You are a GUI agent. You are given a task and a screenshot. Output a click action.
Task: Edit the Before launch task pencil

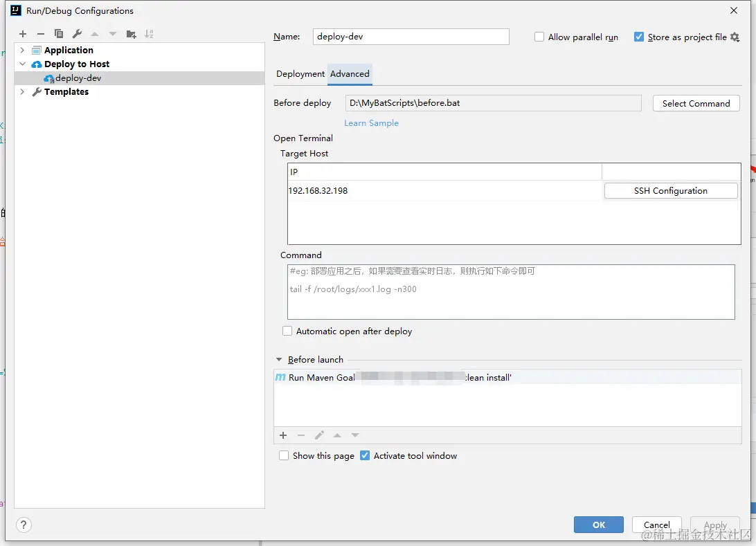click(x=319, y=435)
